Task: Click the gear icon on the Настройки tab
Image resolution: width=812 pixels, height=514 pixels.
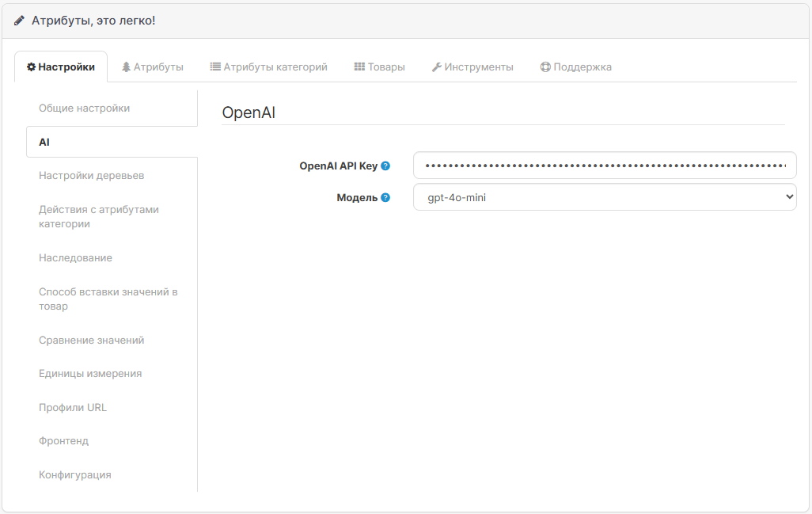Action: coord(33,67)
